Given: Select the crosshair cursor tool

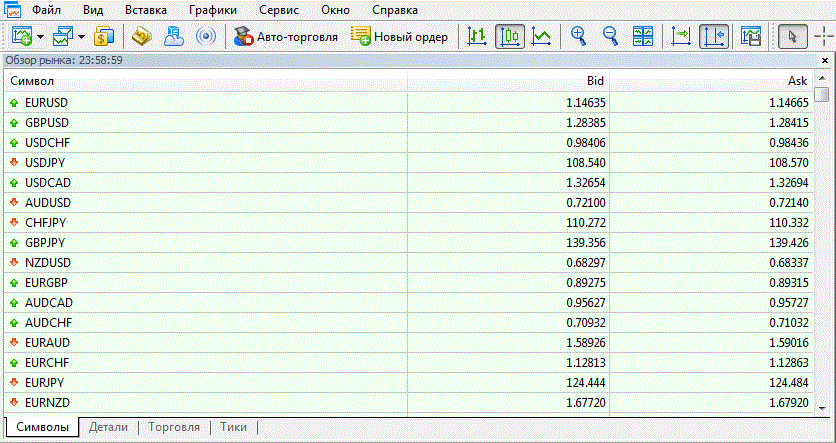Looking at the screenshot, I should (x=824, y=37).
